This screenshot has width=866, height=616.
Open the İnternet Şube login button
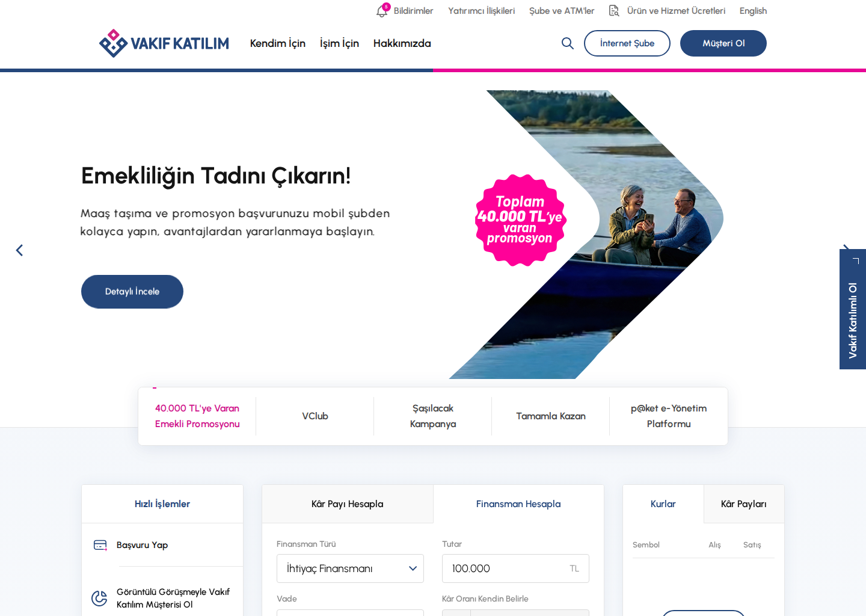click(627, 43)
